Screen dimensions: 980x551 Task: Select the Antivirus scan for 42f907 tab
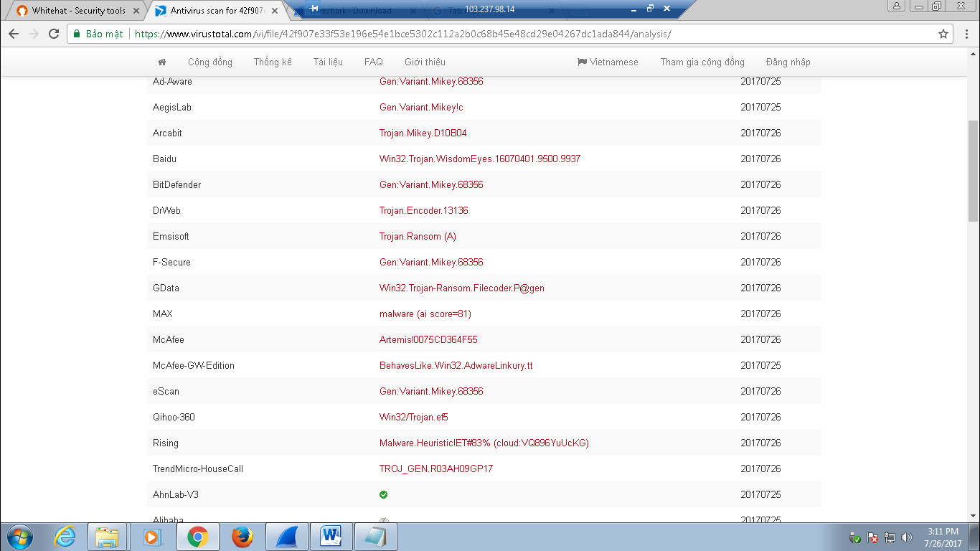click(x=217, y=11)
